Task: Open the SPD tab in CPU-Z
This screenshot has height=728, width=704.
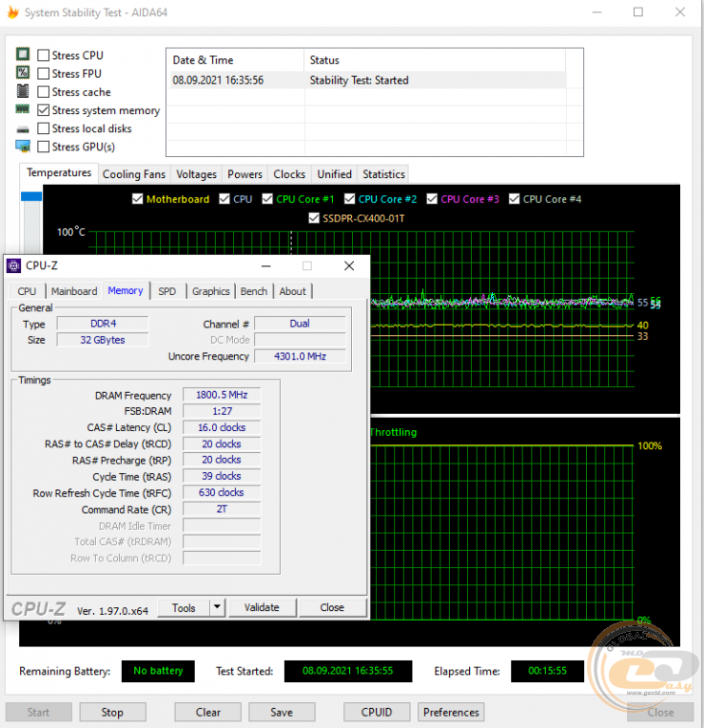Action: (x=167, y=291)
